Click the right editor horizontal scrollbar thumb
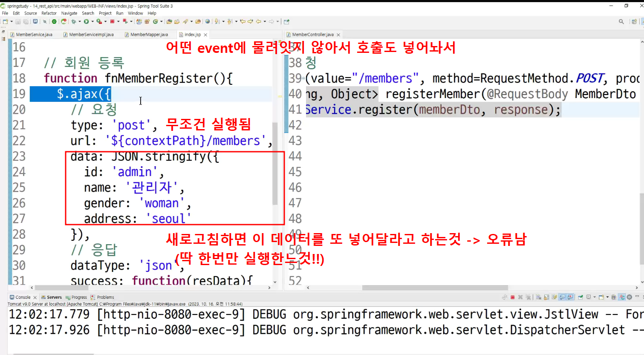 (435, 288)
